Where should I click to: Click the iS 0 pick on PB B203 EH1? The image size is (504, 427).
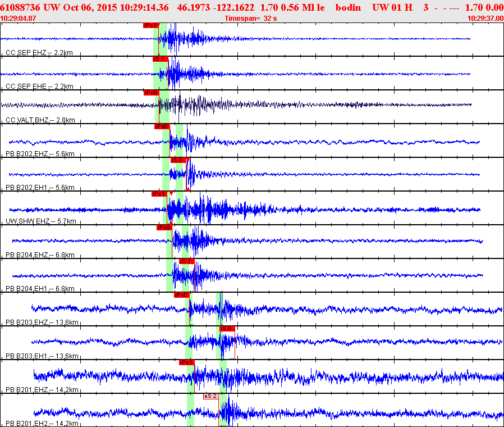pyautogui.click(x=227, y=329)
